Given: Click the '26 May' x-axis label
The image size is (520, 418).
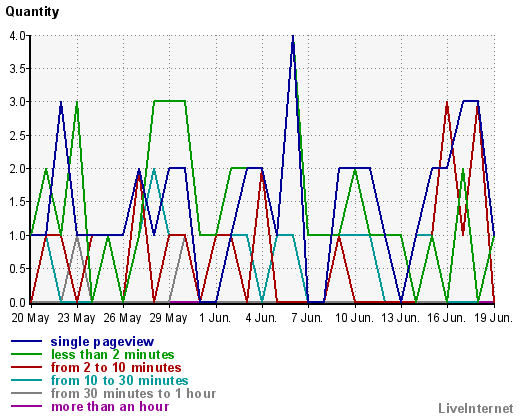Looking at the screenshot, I should pyautogui.click(x=122, y=318).
